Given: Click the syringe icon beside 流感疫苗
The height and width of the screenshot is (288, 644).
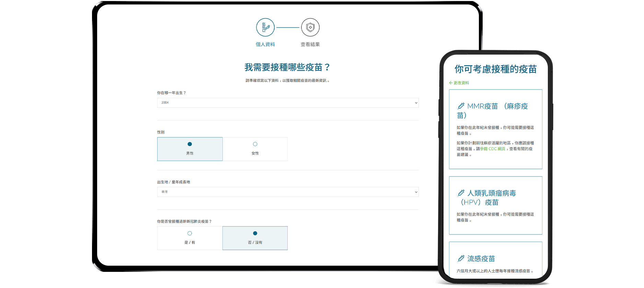Looking at the screenshot, I should pos(461,258).
